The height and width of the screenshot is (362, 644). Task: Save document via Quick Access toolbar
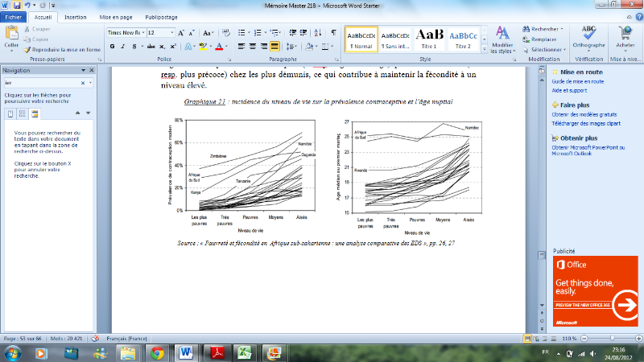point(17,6)
